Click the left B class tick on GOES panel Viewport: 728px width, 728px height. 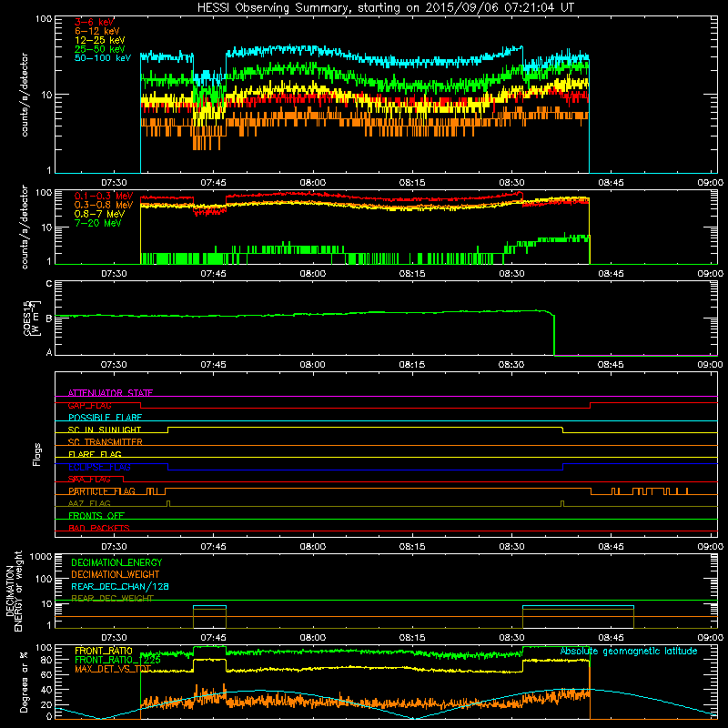(x=49, y=318)
